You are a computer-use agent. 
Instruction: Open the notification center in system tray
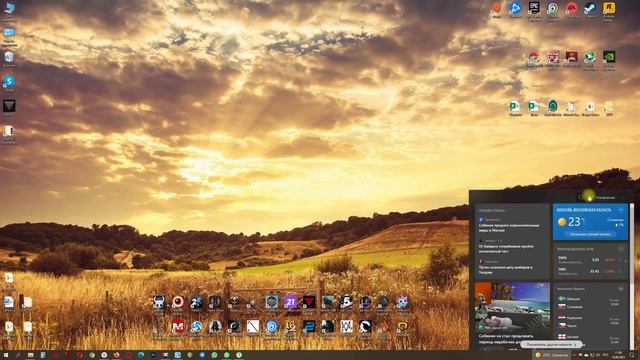[x=632, y=356]
